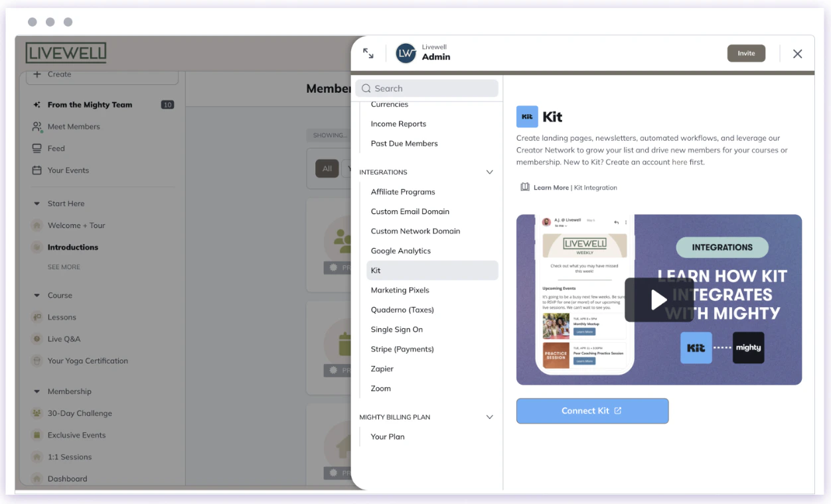Image resolution: width=831 pixels, height=504 pixels.
Task: Click the Connect Kit button
Action: (x=592, y=410)
